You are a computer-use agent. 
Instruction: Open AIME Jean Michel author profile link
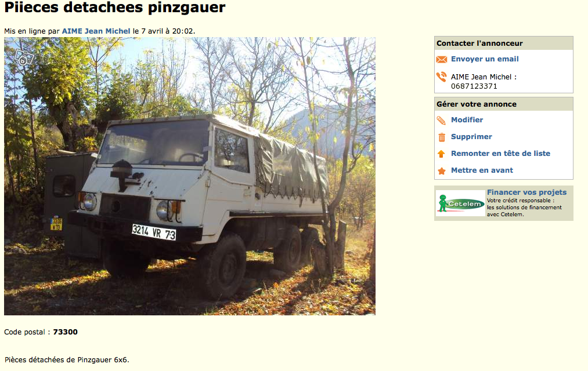tap(96, 31)
